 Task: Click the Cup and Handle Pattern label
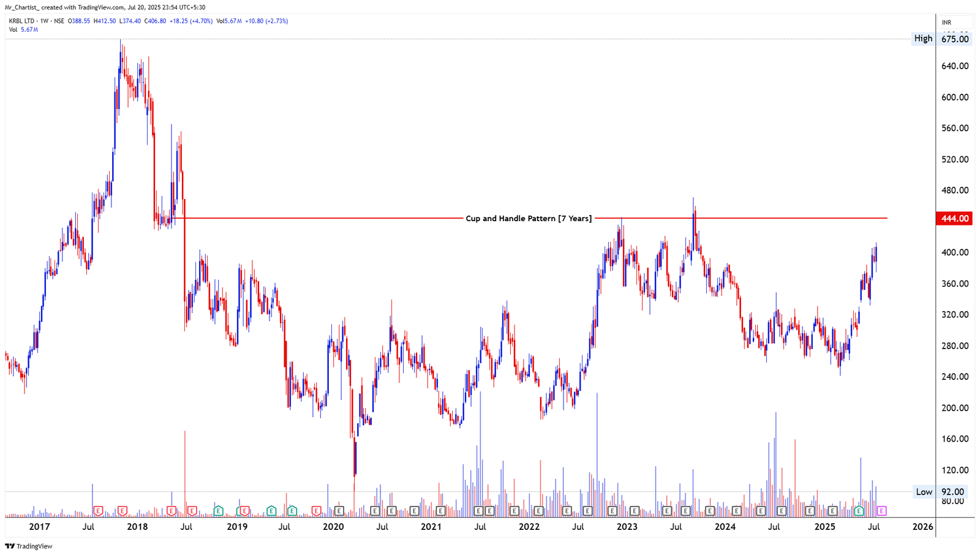pos(529,218)
